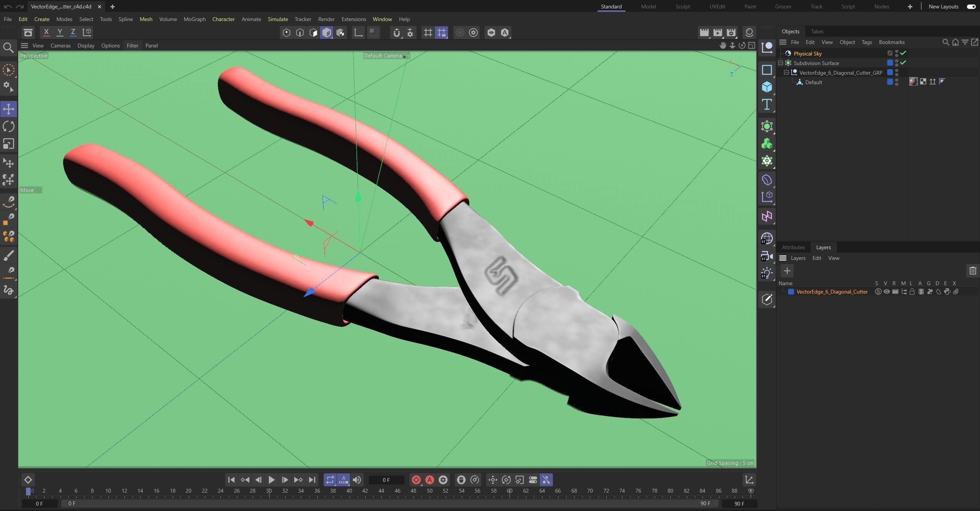Toggle the New Layouts switch
This screenshot has width=980, height=511.
point(971,7)
